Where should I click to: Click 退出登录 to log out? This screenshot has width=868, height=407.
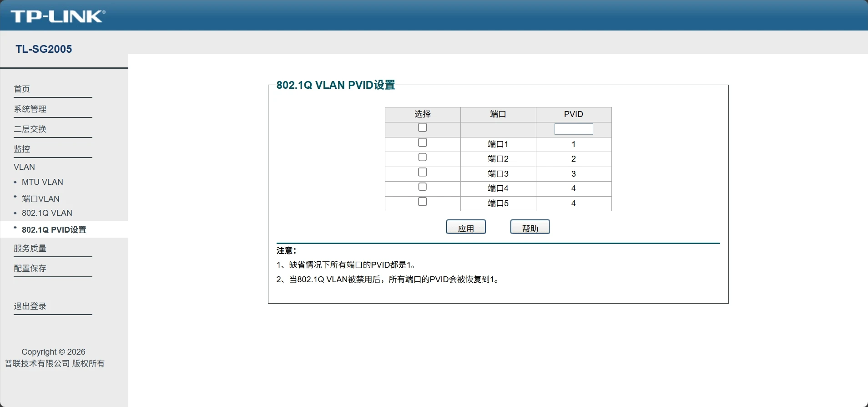[x=30, y=306]
